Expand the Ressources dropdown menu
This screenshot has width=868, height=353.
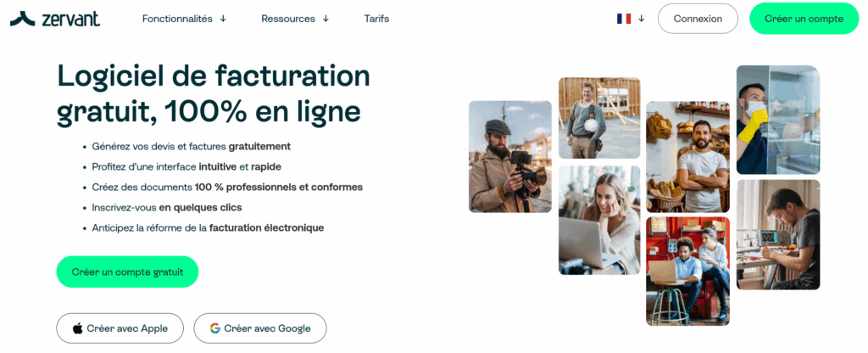coord(295,19)
